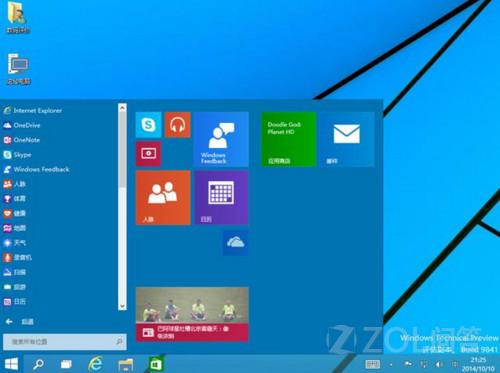The height and width of the screenshot is (373, 500).
Task: Open Windows Feedback in the app list
Action: (x=36, y=169)
